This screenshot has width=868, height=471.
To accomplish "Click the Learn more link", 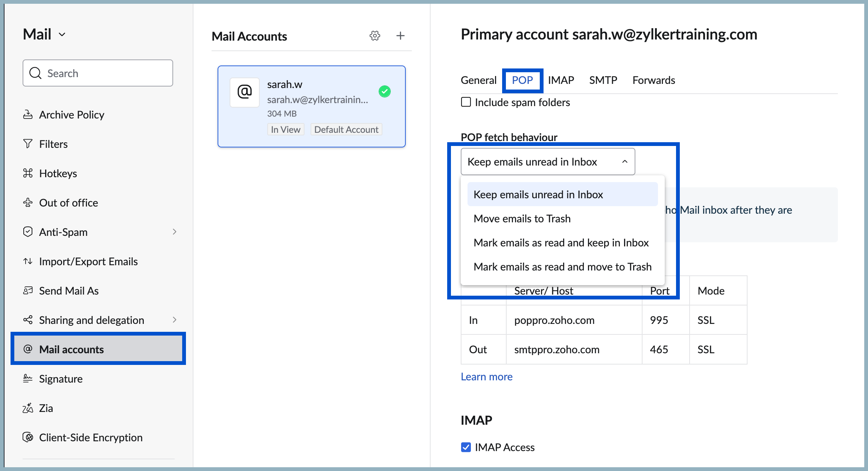I will tap(486, 377).
